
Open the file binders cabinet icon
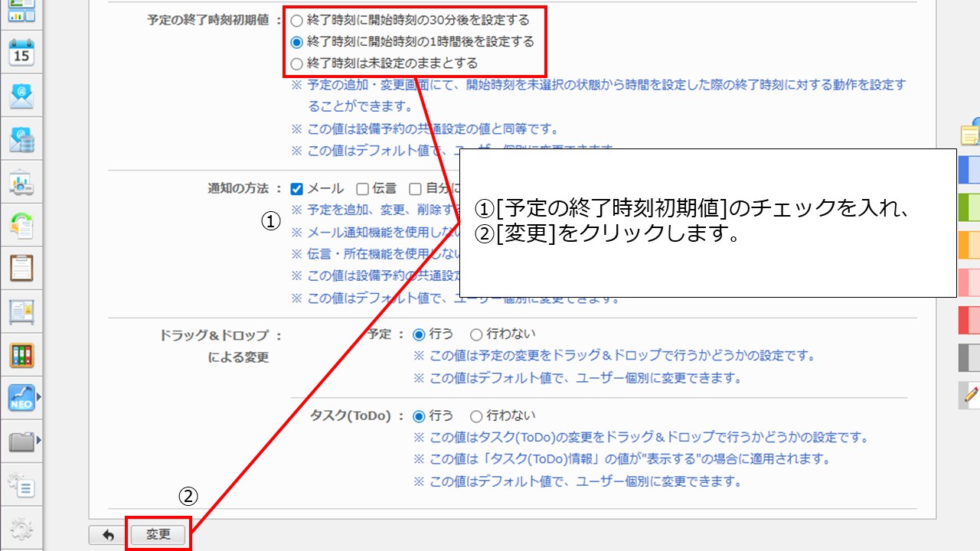pyautogui.click(x=21, y=354)
